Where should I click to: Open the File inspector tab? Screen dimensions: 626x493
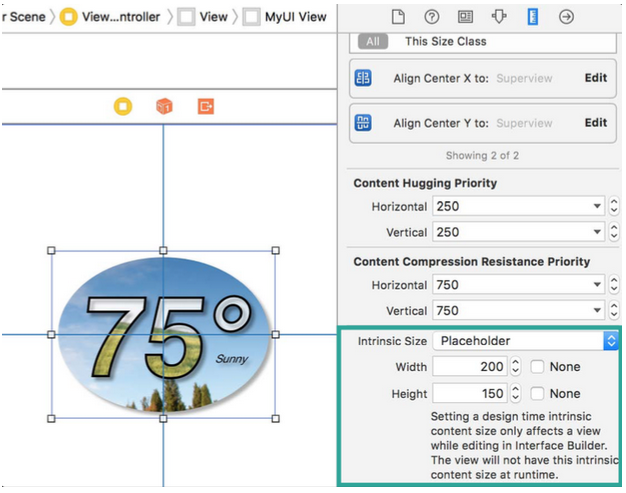point(398,17)
